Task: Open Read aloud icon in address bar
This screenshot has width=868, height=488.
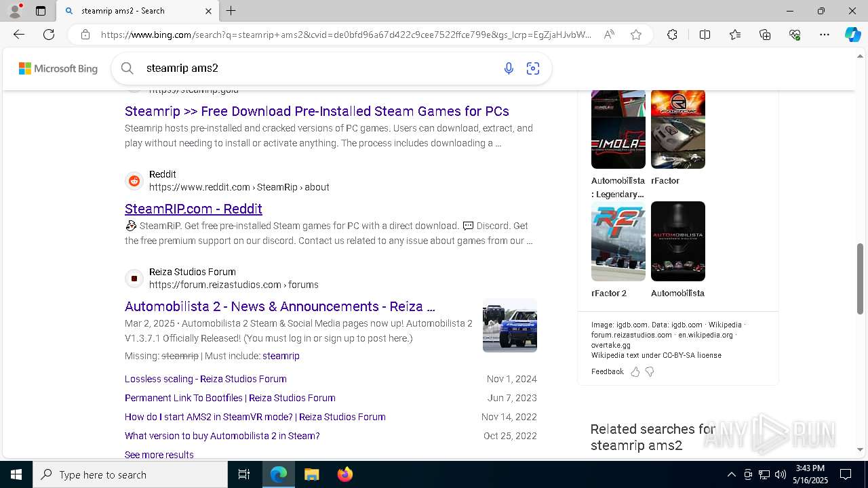Action: (x=609, y=35)
